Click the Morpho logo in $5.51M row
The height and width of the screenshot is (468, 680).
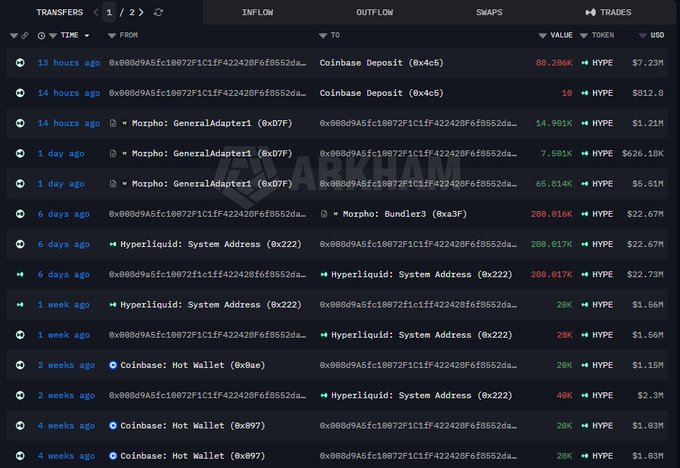click(124, 184)
